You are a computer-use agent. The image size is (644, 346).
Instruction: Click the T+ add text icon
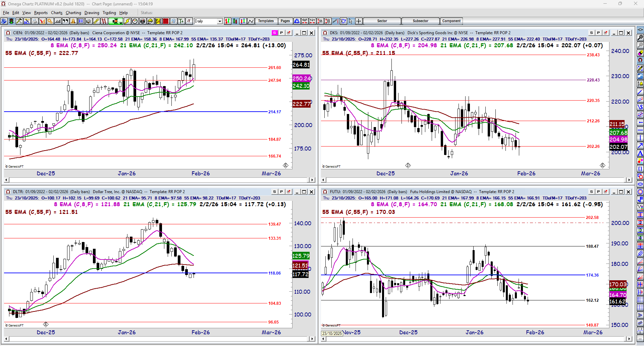pyautogui.click(x=181, y=21)
